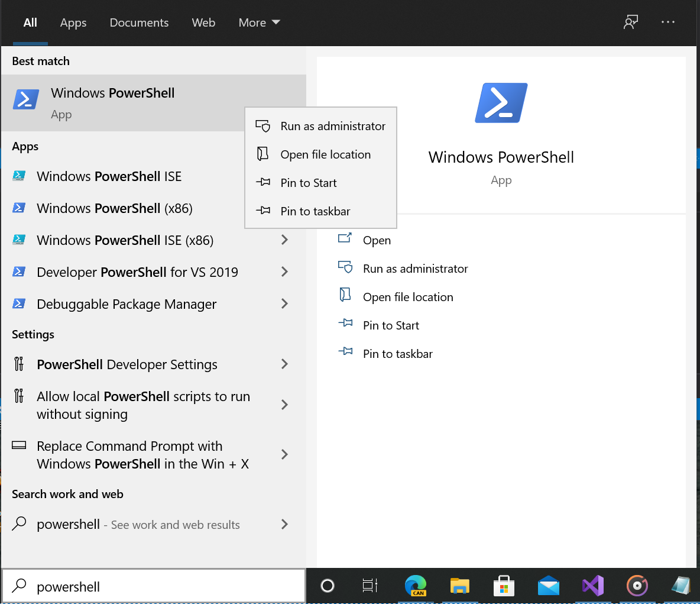
Task: Click the feedback person icon in the header
Action: 630,22
